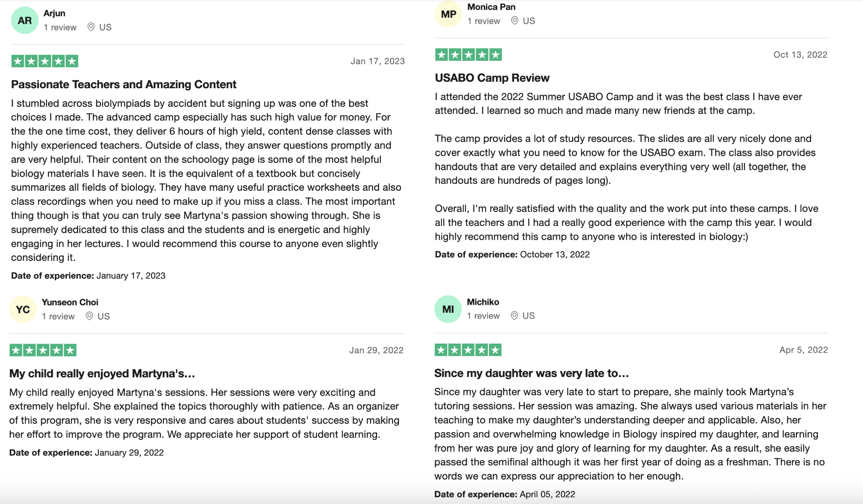Open the USABO Camp Review title
This screenshot has width=863, height=504.
[492, 78]
